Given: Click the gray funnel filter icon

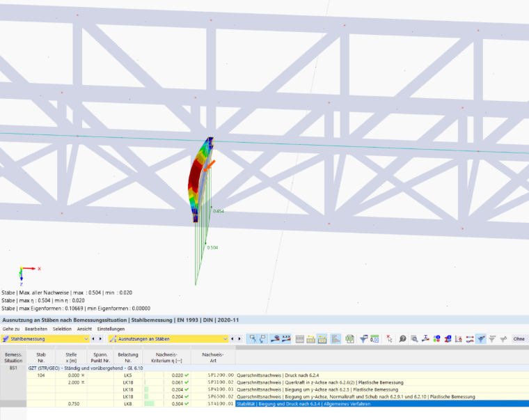Looking at the screenshot, I should [x=492, y=339].
